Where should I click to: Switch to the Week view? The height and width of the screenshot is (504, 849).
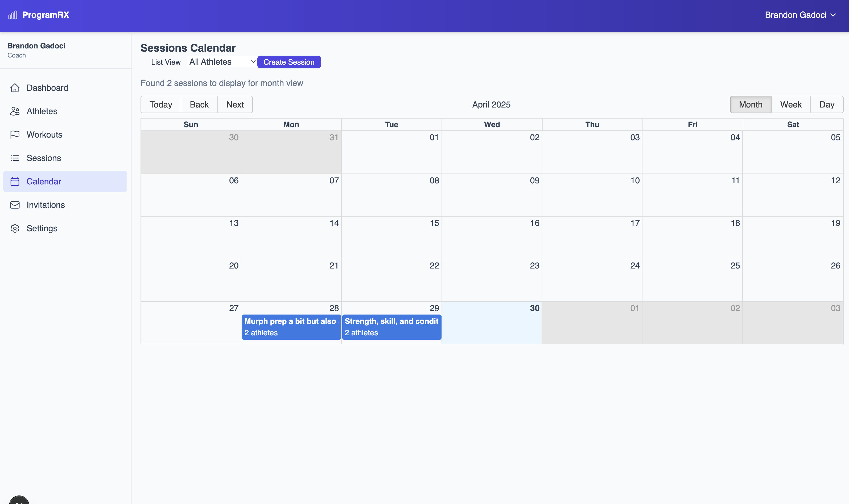click(x=791, y=105)
